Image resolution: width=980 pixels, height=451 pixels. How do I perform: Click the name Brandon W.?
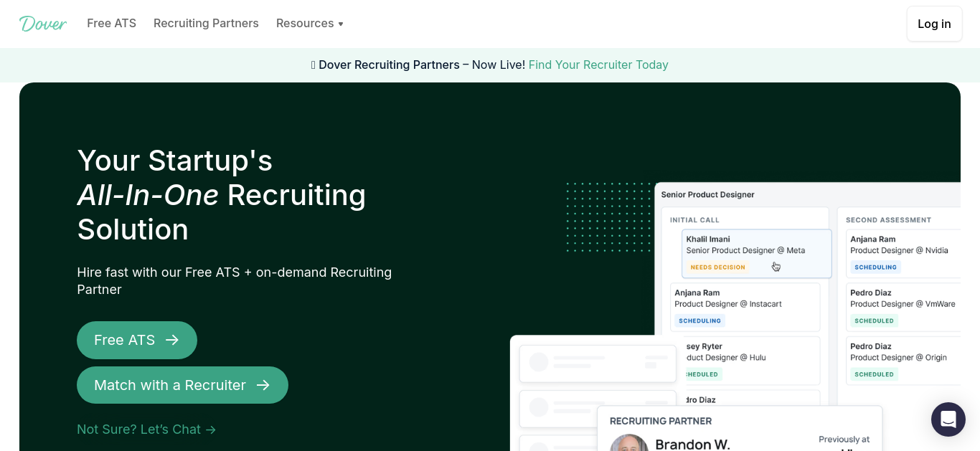692,445
